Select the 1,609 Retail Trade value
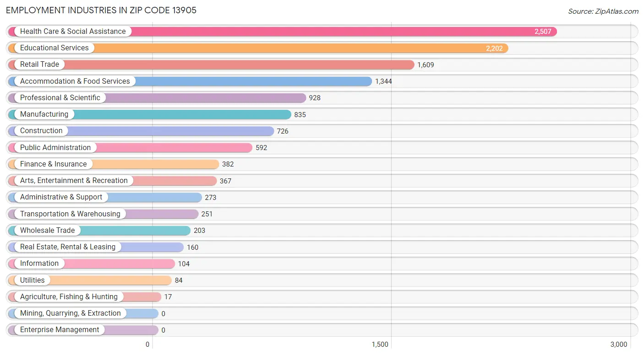644x355 pixels. click(x=426, y=65)
